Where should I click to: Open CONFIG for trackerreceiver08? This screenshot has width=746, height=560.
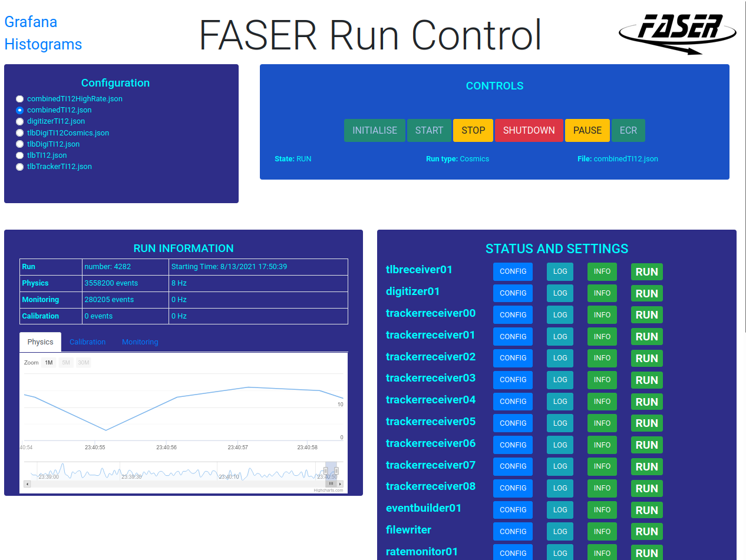click(x=513, y=488)
